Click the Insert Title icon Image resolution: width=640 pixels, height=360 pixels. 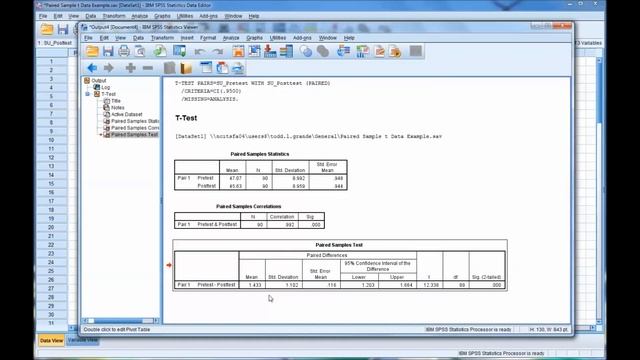tap(222, 68)
